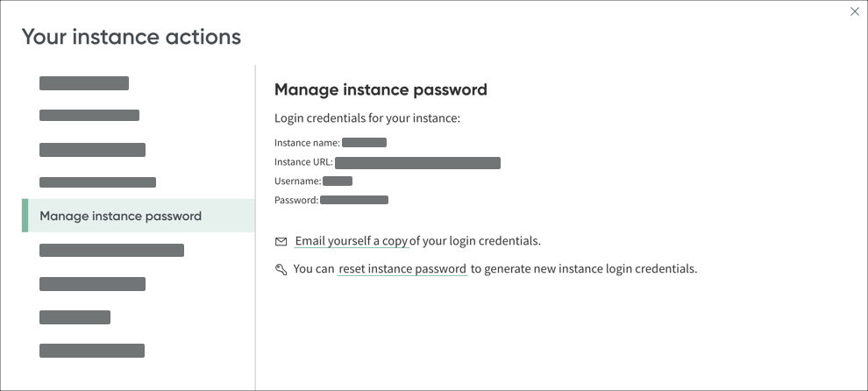The width and height of the screenshot is (868, 391).
Task: Click the redacted Instance name value
Action: [364, 142]
